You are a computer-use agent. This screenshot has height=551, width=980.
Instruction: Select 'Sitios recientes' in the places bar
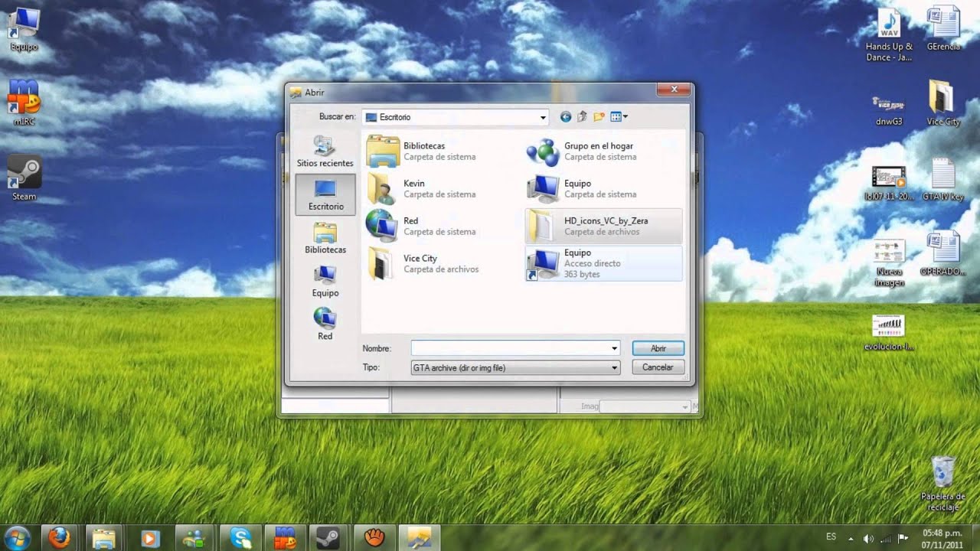(x=325, y=152)
